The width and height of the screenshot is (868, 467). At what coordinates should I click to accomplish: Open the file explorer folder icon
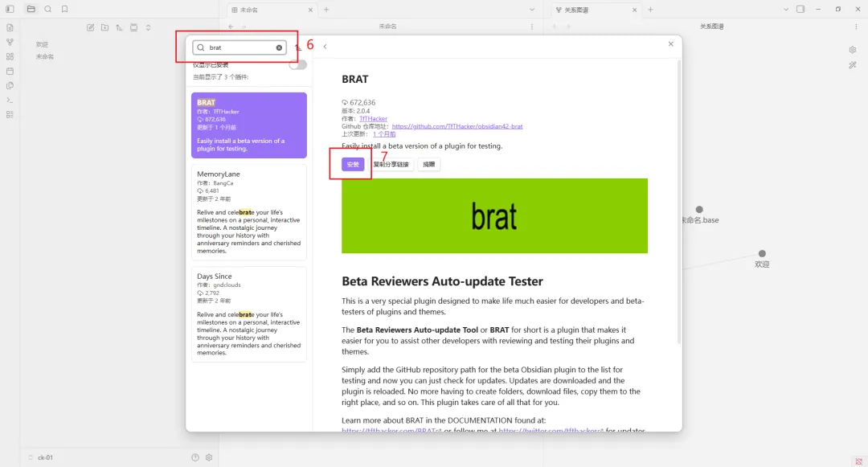click(x=31, y=9)
